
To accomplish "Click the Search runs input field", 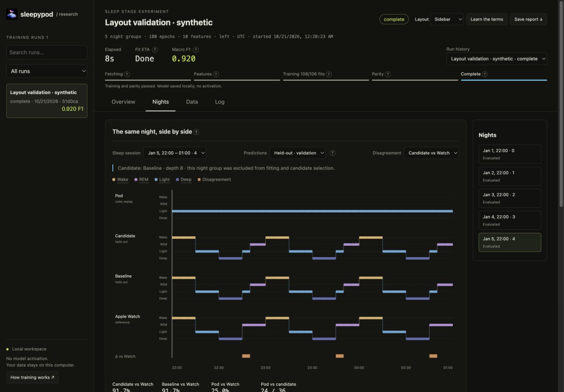I will (47, 52).
